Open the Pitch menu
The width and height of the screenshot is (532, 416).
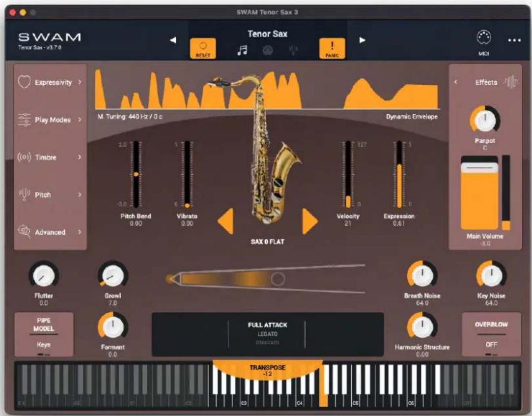[50, 194]
